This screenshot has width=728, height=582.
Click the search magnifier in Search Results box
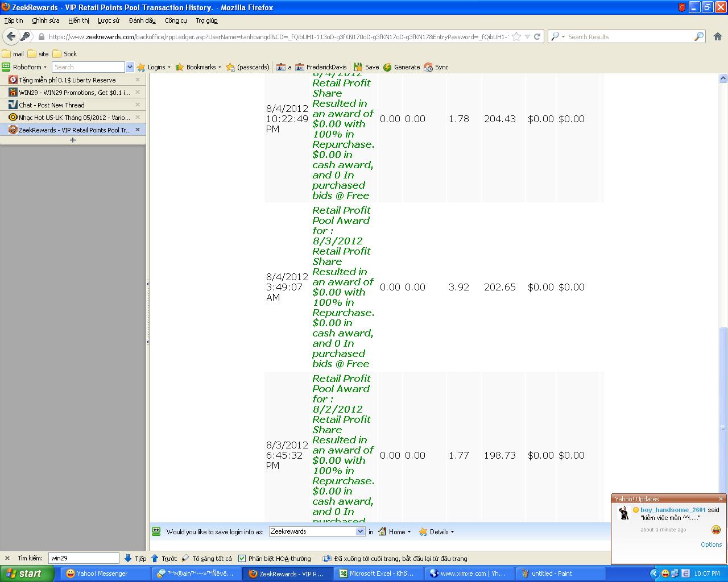(699, 36)
